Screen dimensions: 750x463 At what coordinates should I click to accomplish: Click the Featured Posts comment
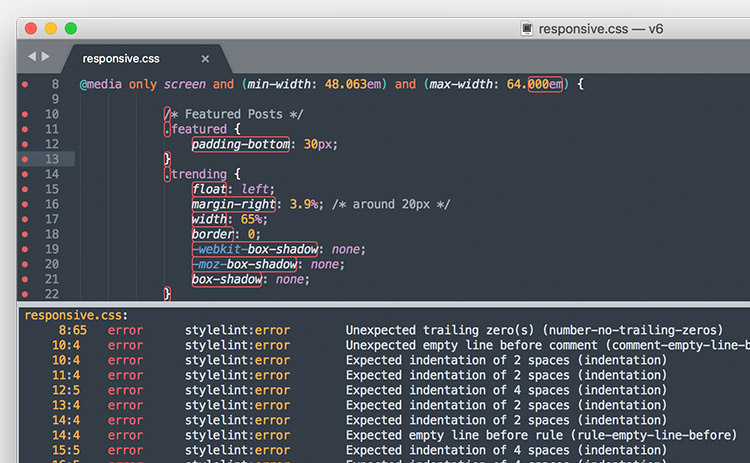pos(233,114)
